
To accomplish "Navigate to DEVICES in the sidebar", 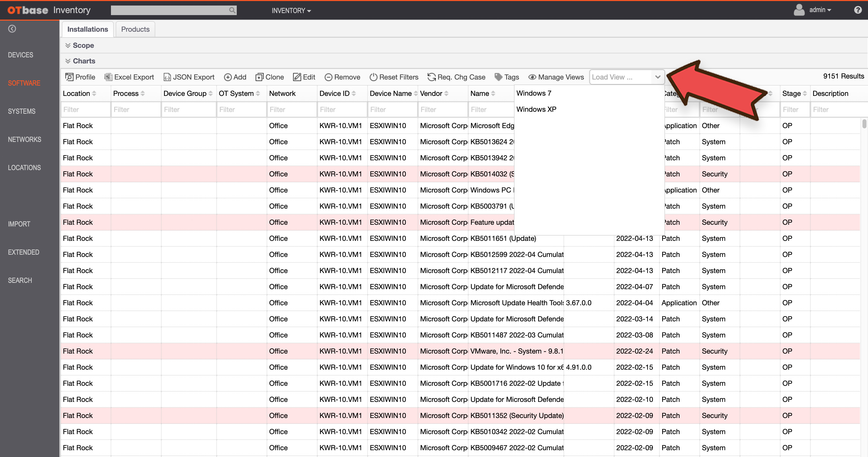I will click(x=20, y=55).
